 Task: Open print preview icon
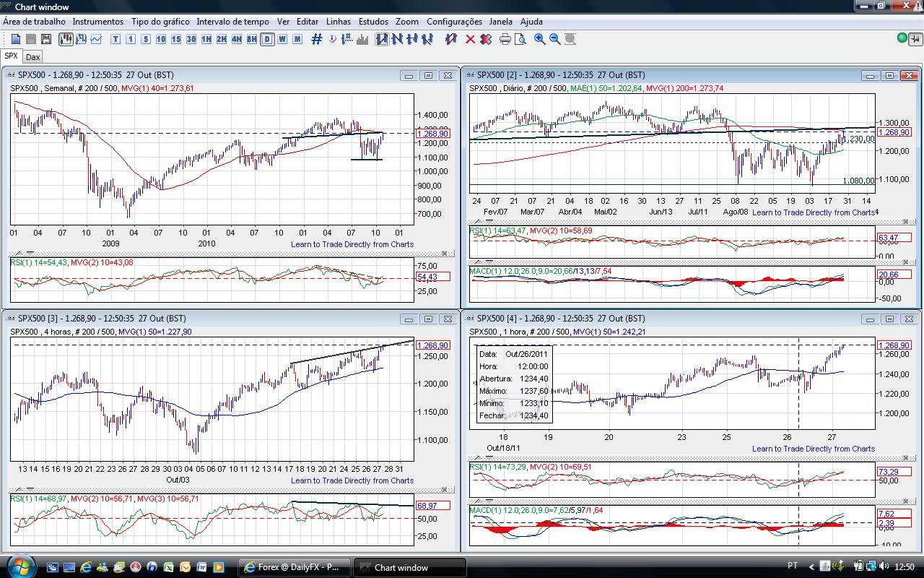pyautogui.click(x=520, y=39)
